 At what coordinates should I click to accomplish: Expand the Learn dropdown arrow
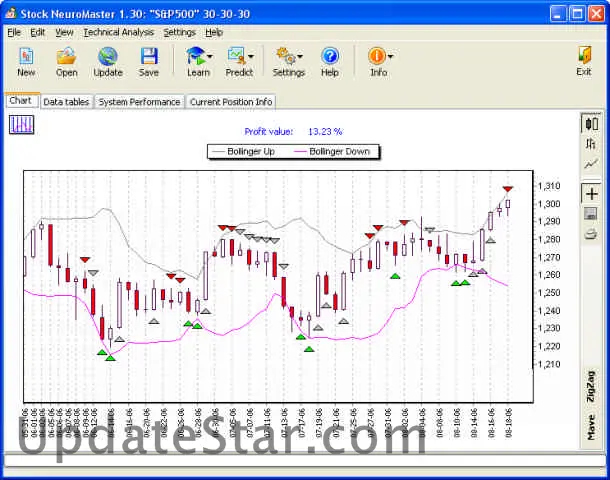pyautogui.click(x=210, y=57)
